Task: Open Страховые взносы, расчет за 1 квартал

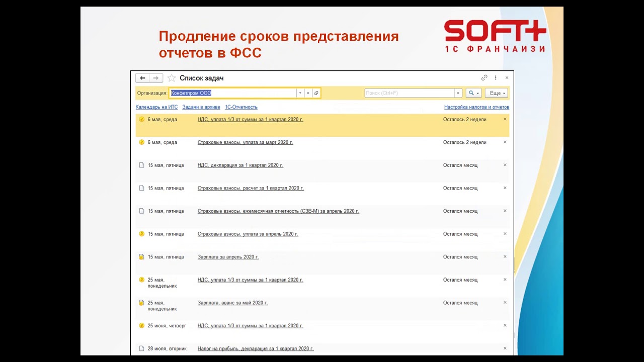Action: pyautogui.click(x=251, y=188)
